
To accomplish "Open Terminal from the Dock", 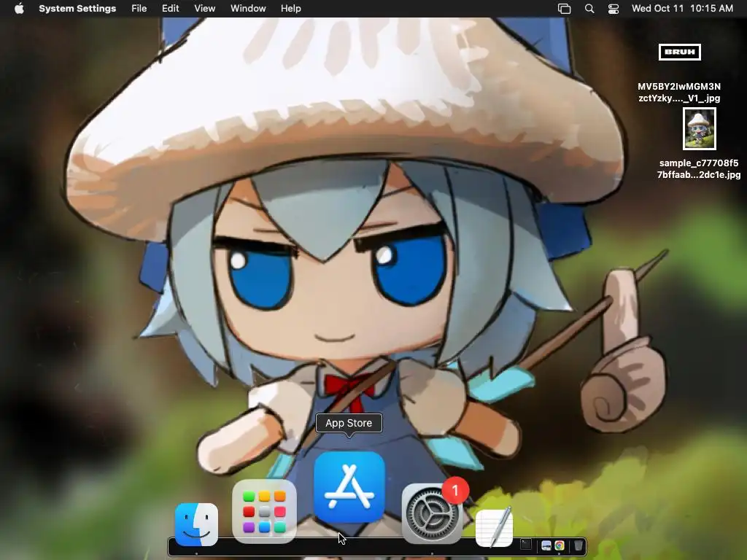I will pyautogui.click(x=525, y=545).
